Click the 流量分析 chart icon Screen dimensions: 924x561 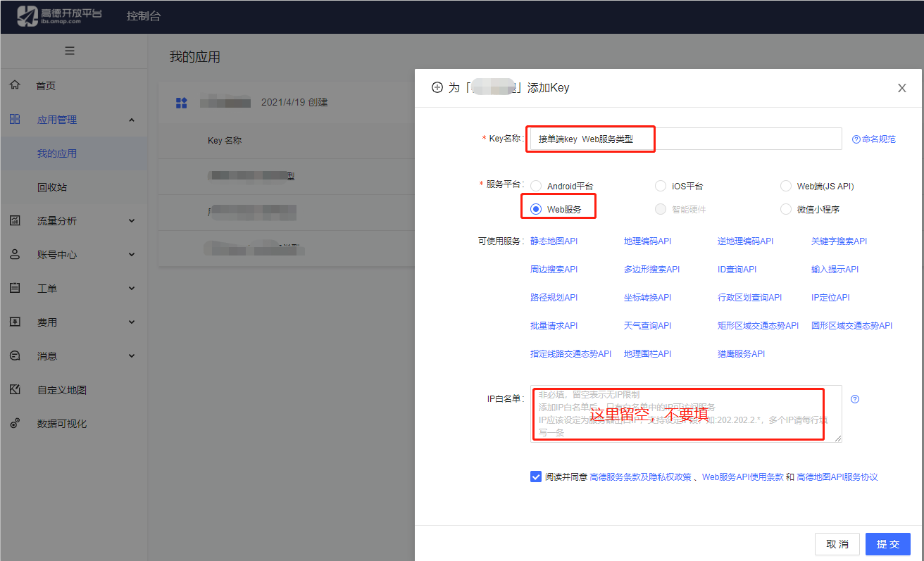tap(15, 220)
